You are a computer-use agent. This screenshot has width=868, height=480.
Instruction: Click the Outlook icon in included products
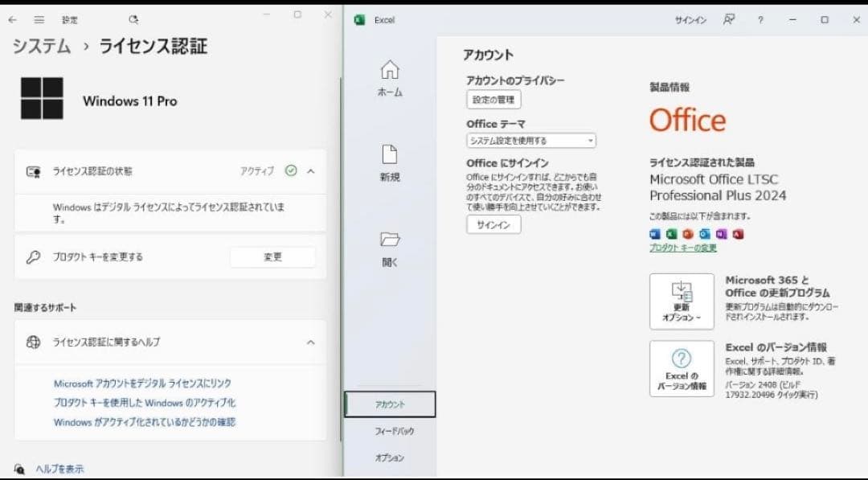705,234
